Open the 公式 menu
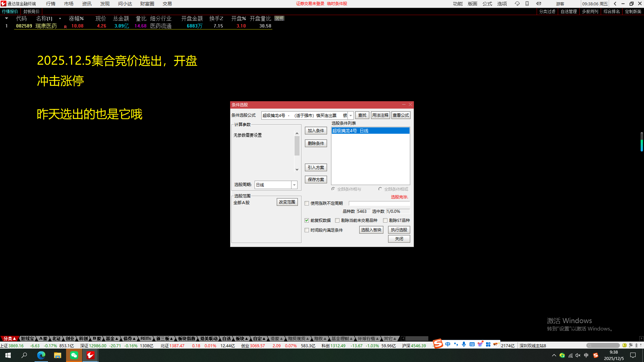This screenshot has width=644, height=362. (x=487, y=4)
